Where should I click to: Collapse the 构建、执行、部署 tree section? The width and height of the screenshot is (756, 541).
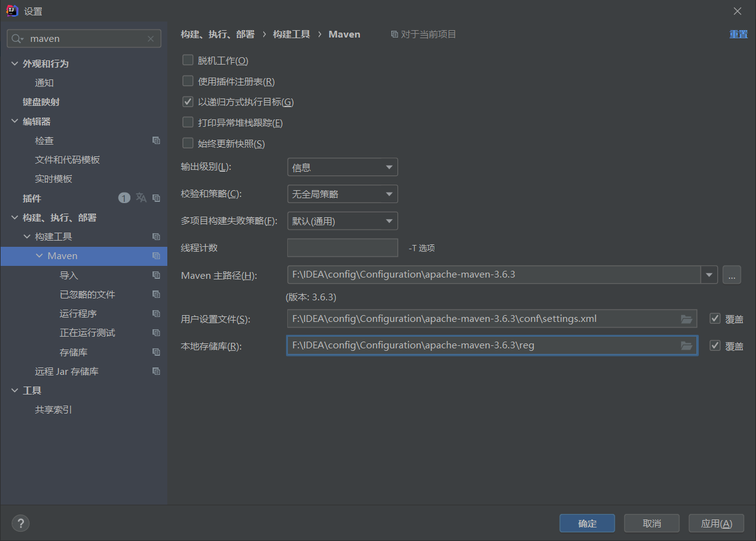(15, 217)
